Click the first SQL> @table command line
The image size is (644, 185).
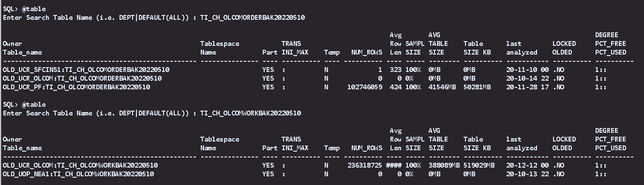point(24,9)
